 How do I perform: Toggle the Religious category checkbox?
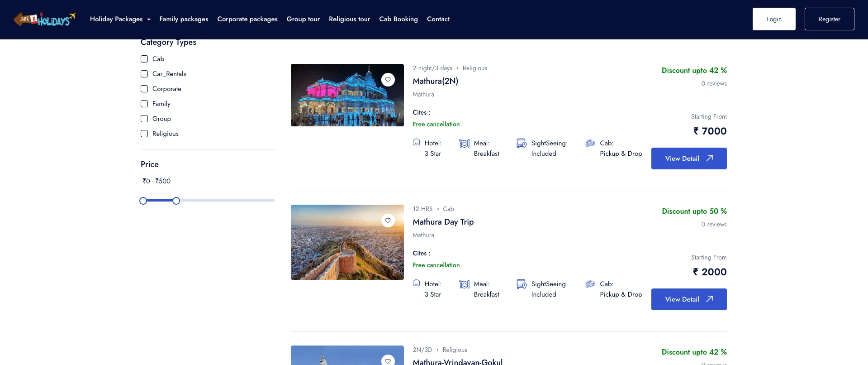tap(144, 134)
